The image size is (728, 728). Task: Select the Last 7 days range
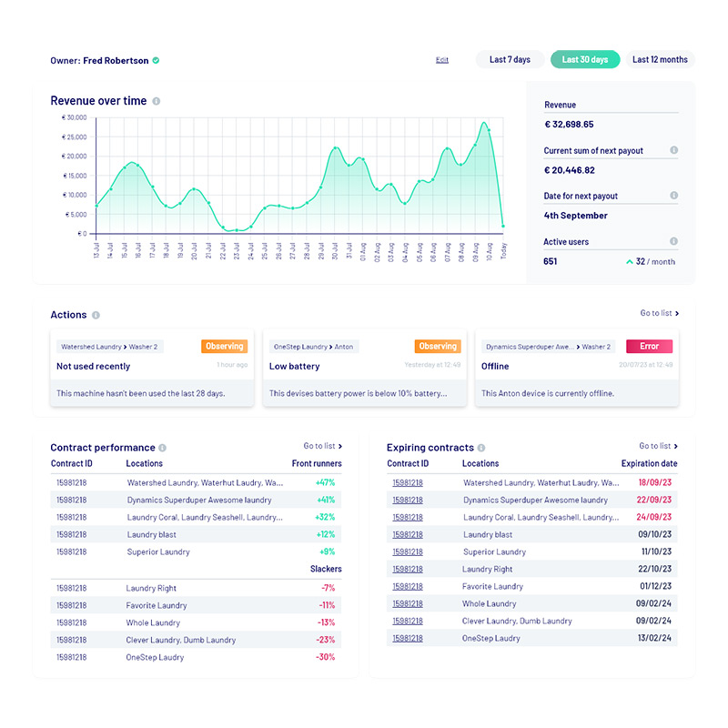point(510,60)
